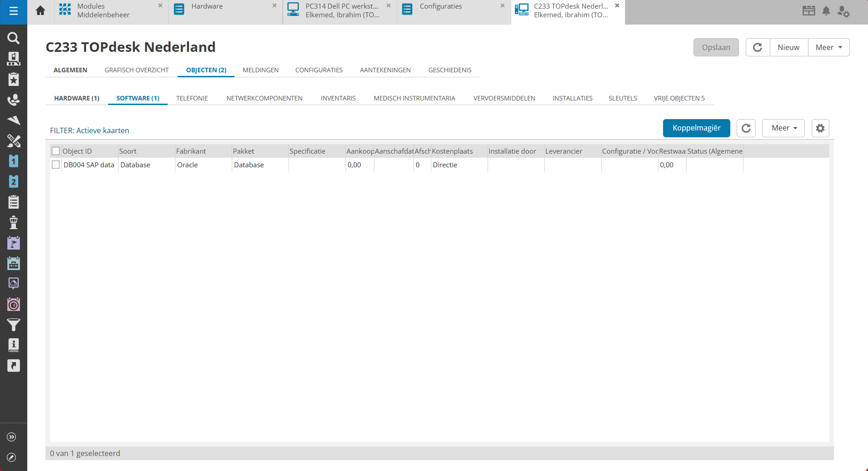Expand the Meer dropdown beside Koppelmagiër
Viewport: 868px width, 471px height.
tap(783, 128)
